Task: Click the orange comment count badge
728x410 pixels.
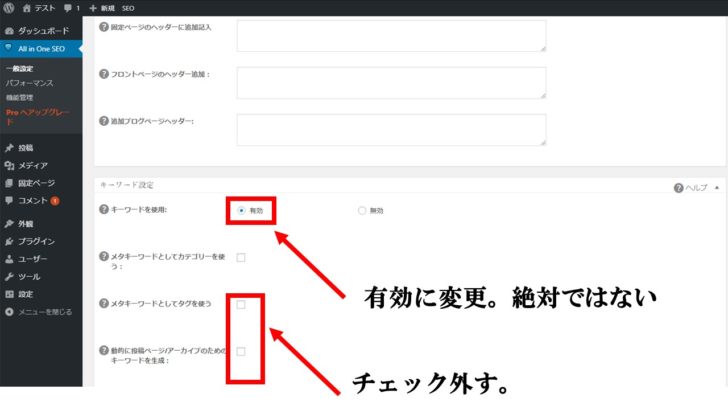Action: tap(55, 201)
